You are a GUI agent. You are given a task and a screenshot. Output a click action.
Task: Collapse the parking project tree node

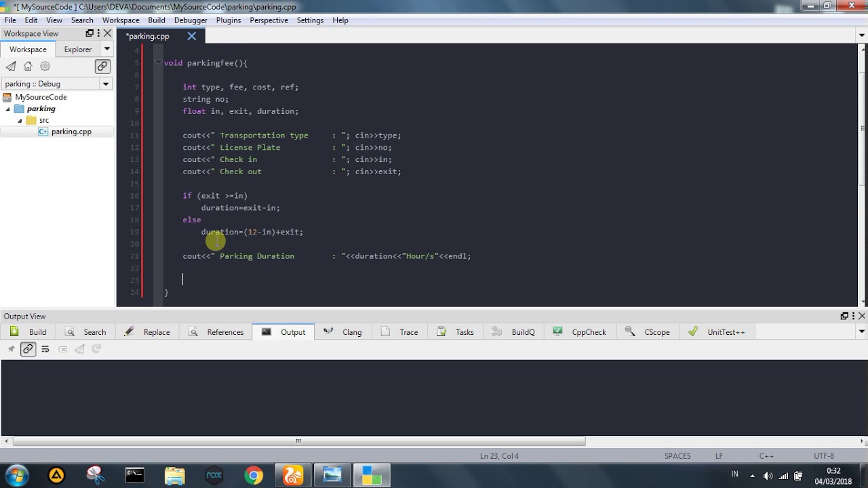pyautogui.click(x=8, y=109)
